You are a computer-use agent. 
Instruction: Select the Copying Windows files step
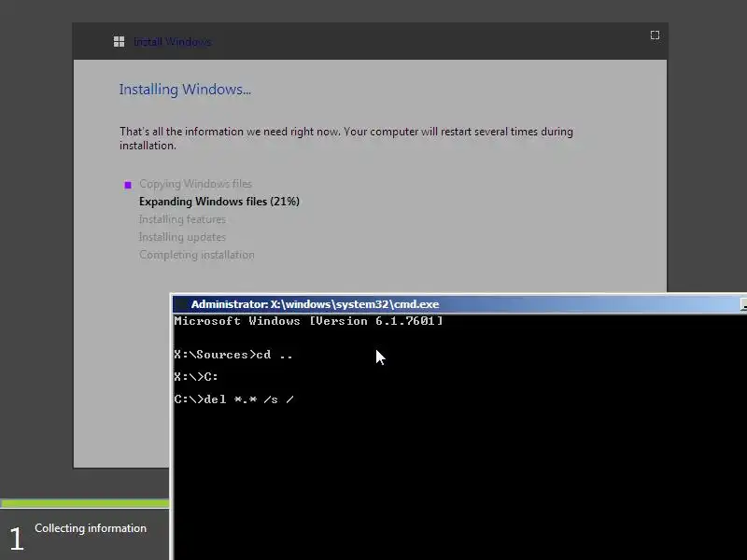click(x=195, y=184)
